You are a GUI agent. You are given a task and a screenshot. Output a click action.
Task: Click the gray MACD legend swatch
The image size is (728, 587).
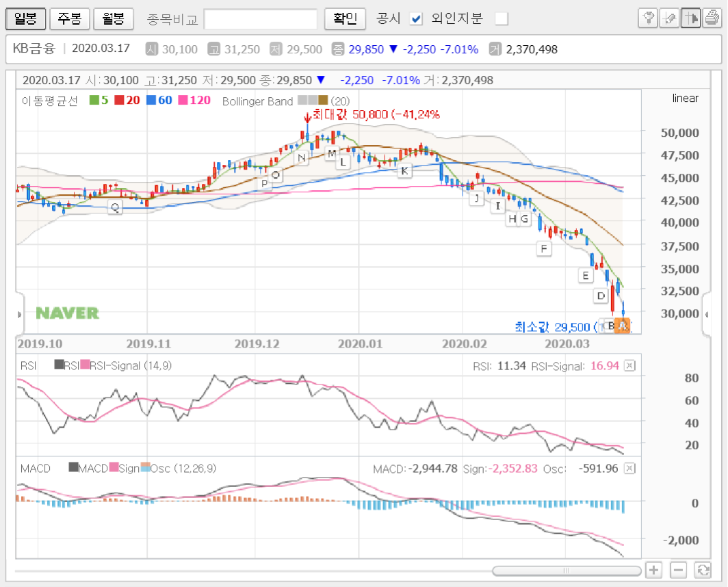click(x=73, y=467)
